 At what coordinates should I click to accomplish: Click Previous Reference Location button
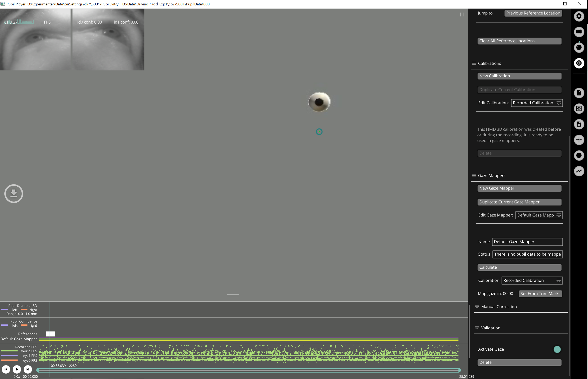point(533,13)
